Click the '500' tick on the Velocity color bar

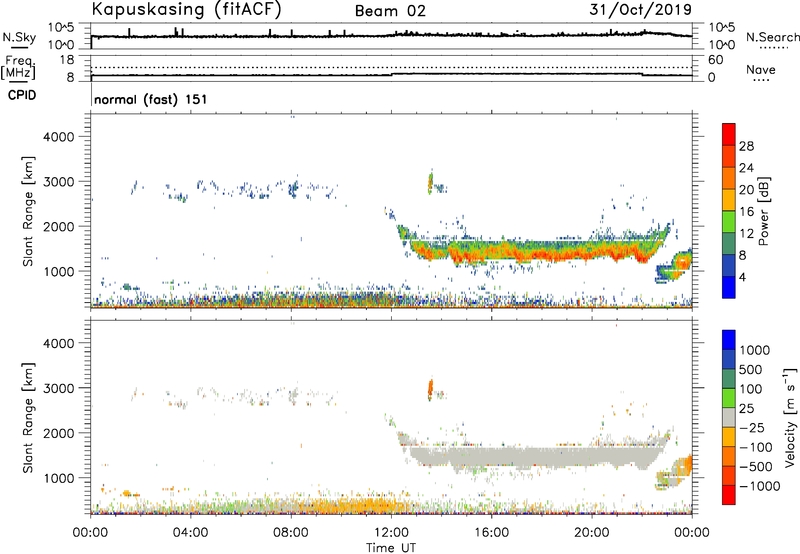751,370
